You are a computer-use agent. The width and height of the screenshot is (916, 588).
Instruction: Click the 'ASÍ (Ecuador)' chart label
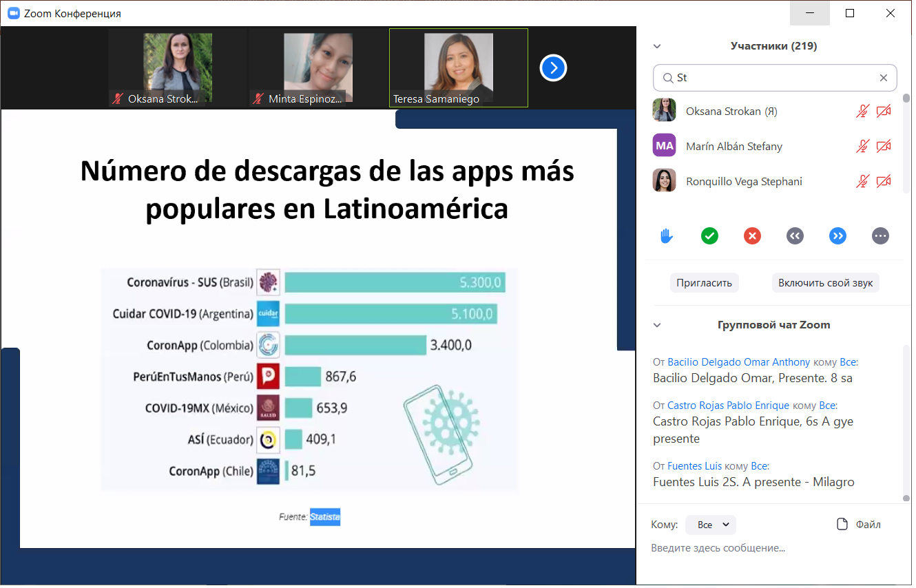(x=222, y=440)
